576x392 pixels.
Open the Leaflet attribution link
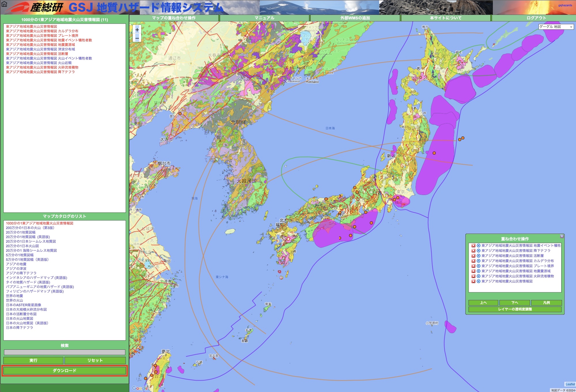(570, 384)
